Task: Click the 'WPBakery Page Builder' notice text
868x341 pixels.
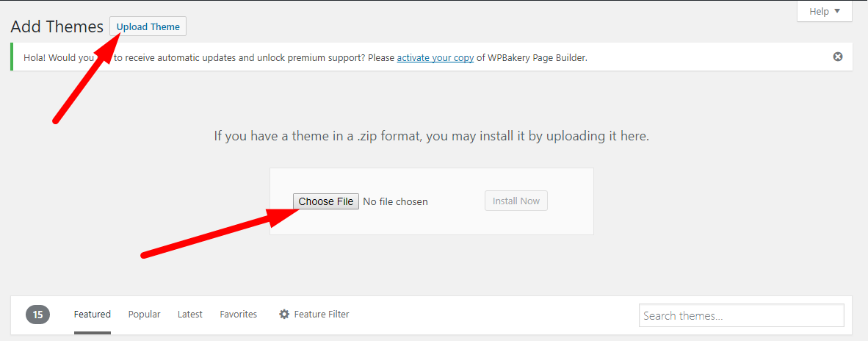Action: click(x=537, y=57)
